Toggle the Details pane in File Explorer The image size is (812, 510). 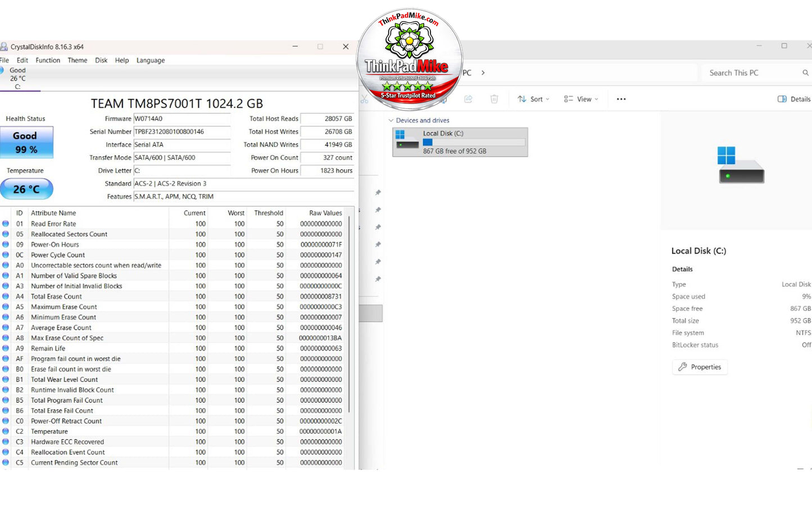coord(793,99)
